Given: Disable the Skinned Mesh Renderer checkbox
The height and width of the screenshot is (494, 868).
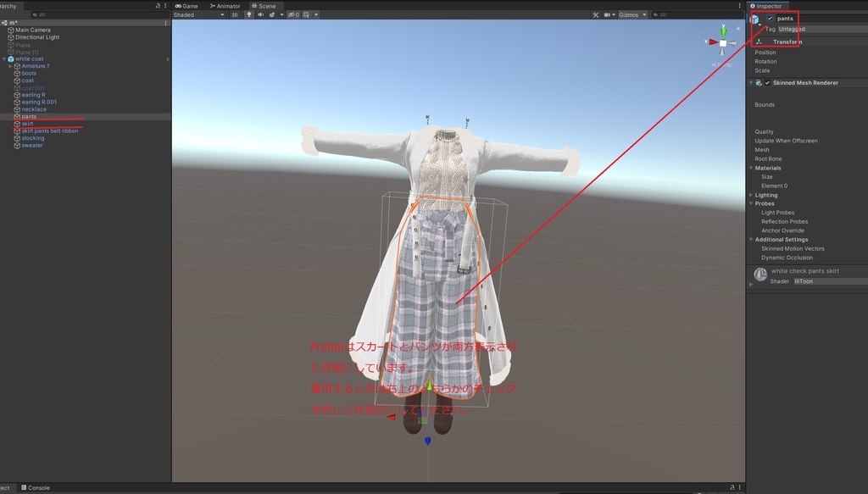Looking at the screenshot, I should point(767,83).
